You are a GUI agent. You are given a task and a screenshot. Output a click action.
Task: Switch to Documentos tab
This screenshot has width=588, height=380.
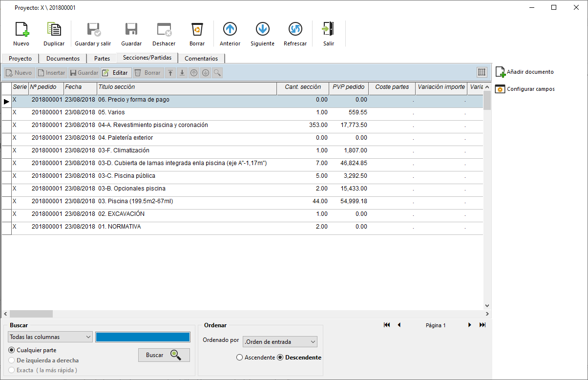point(63,58)
